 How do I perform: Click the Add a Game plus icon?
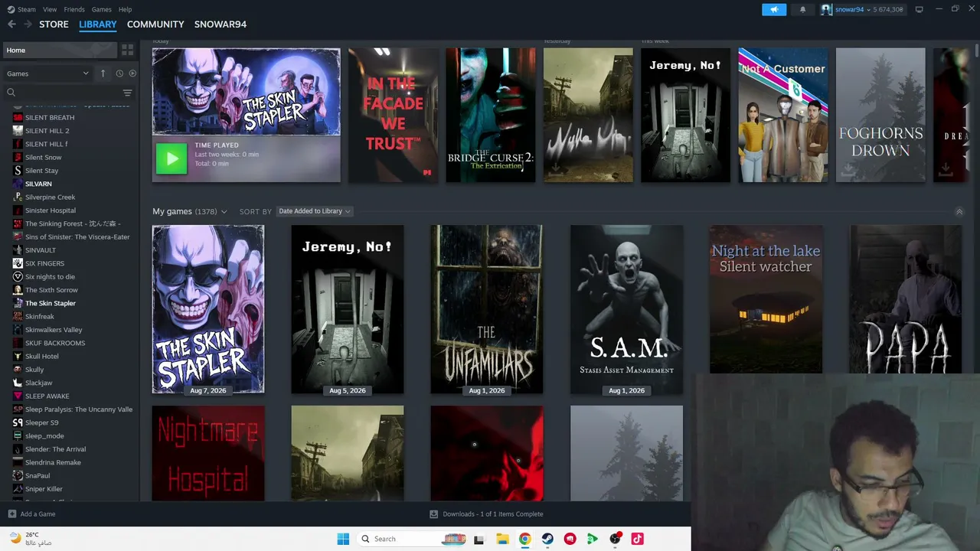[x=11, y=514]
